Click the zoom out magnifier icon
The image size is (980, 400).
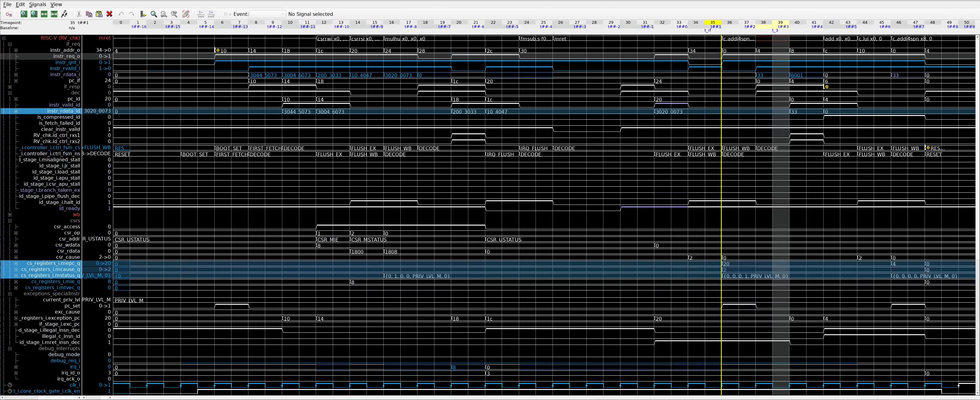coord(34,14)
